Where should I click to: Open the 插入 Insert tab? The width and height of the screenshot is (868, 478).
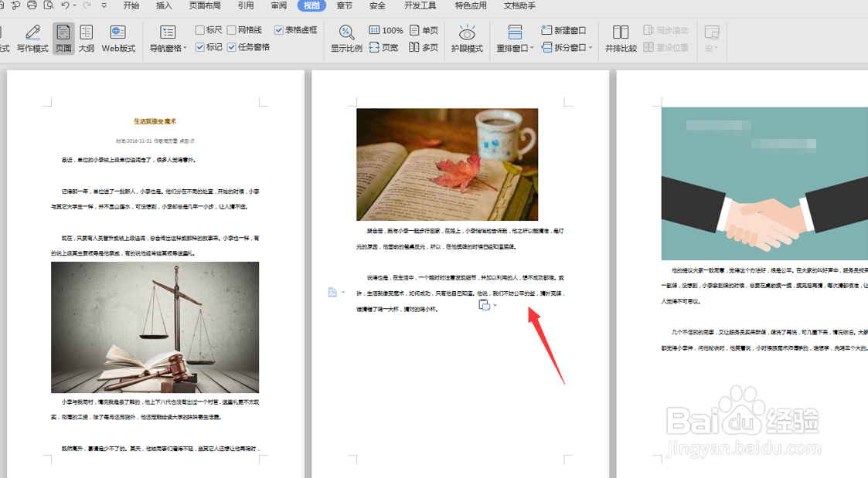pyautogui.click(x=164, y=5)
